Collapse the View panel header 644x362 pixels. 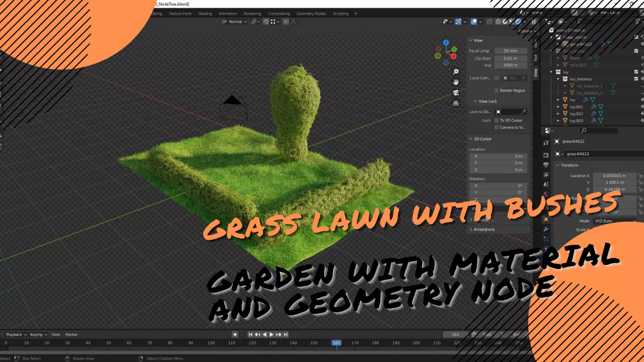click(x=498, y=40)
